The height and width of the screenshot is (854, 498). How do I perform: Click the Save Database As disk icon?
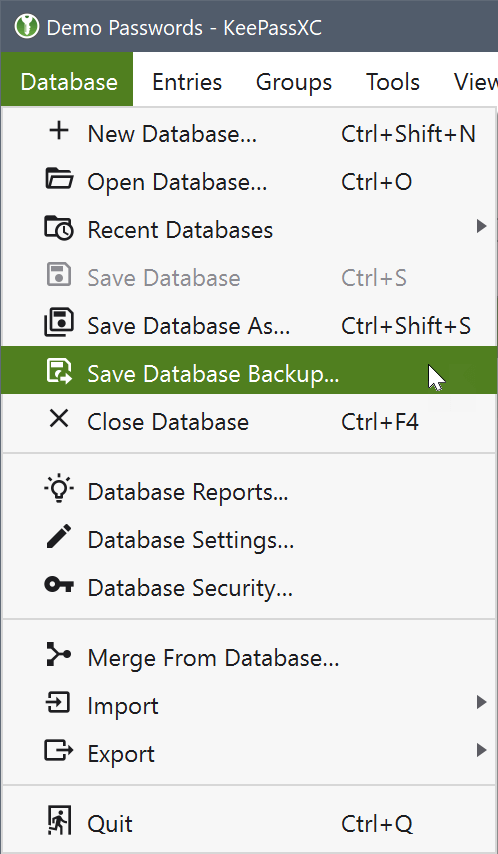[59, 324]
